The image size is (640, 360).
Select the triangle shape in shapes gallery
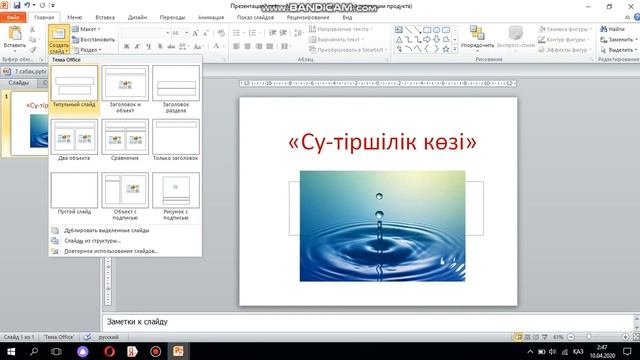click(399, 40)
